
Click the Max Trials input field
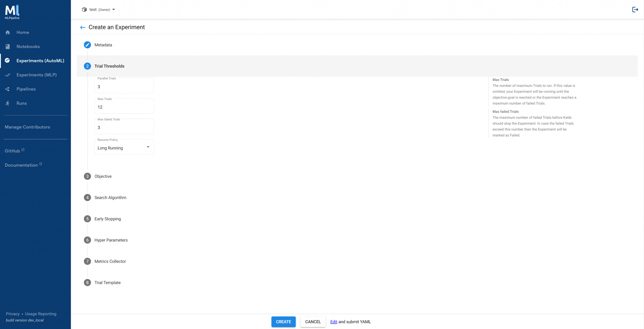click(x=124, y=107)
